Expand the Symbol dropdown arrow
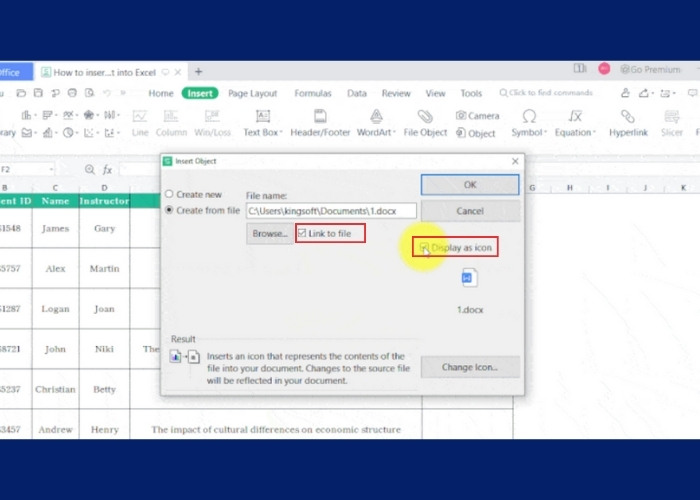This screenshot has height=500, width=700. (546, 133)
